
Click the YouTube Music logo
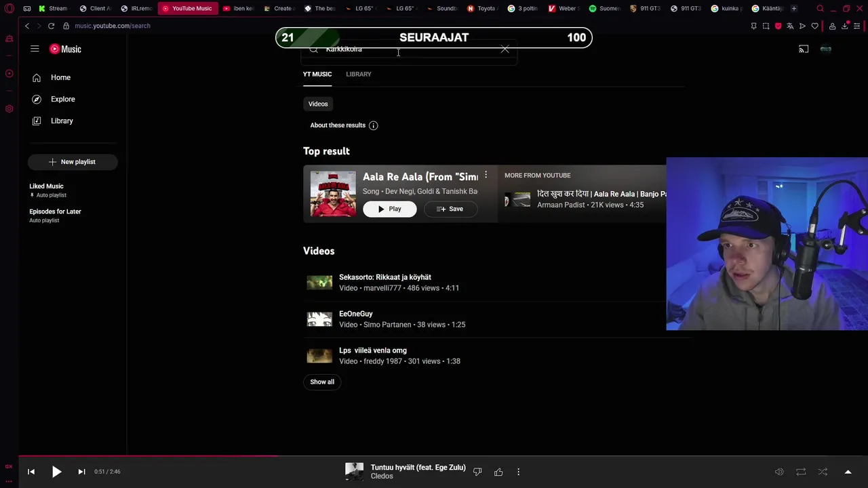pyautogui.click(x=65, y=49)
